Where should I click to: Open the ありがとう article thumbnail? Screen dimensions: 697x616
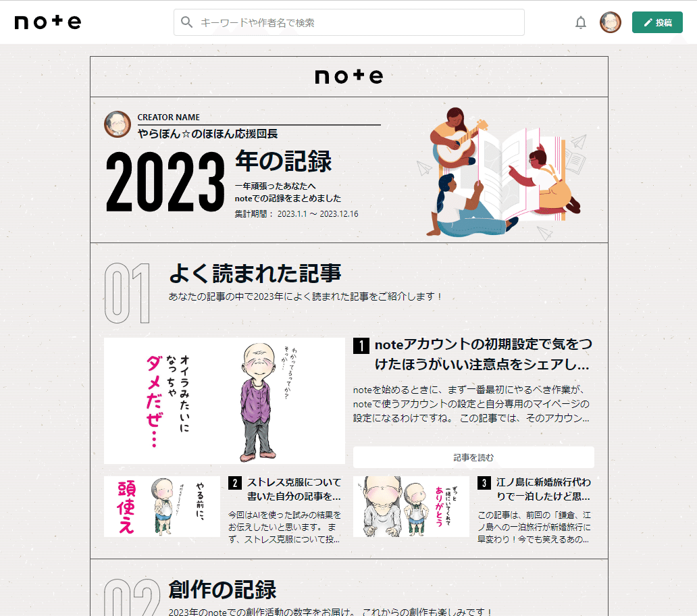pyautogui.click(x=411, y=507)
